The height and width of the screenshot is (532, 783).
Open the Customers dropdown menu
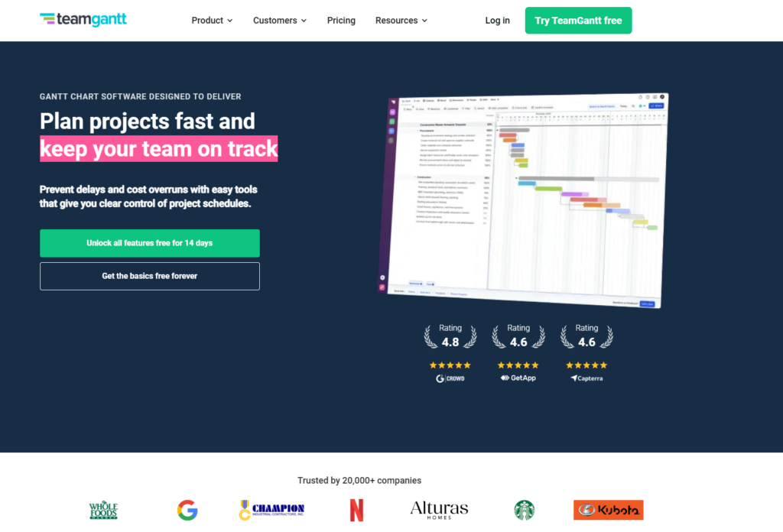point(280,21)
